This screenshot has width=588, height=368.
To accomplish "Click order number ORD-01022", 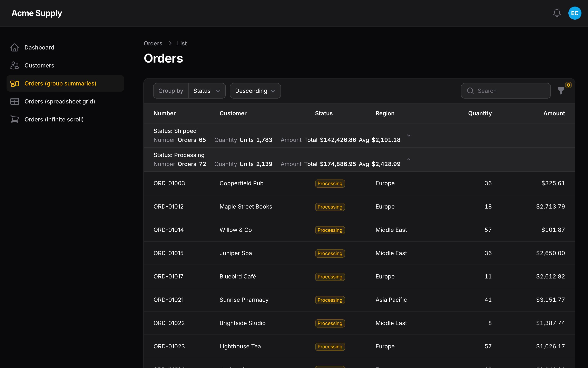I will [x=169, y=323].
